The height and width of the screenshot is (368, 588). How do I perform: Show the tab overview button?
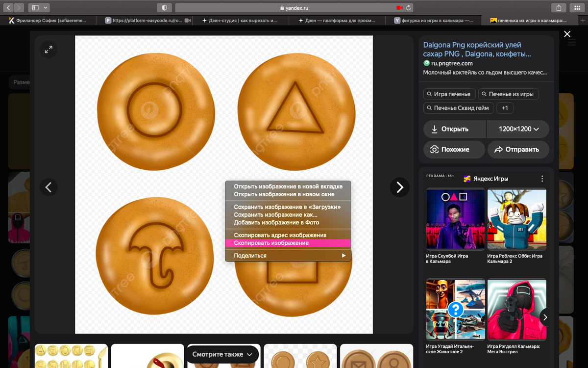(577, 8)
